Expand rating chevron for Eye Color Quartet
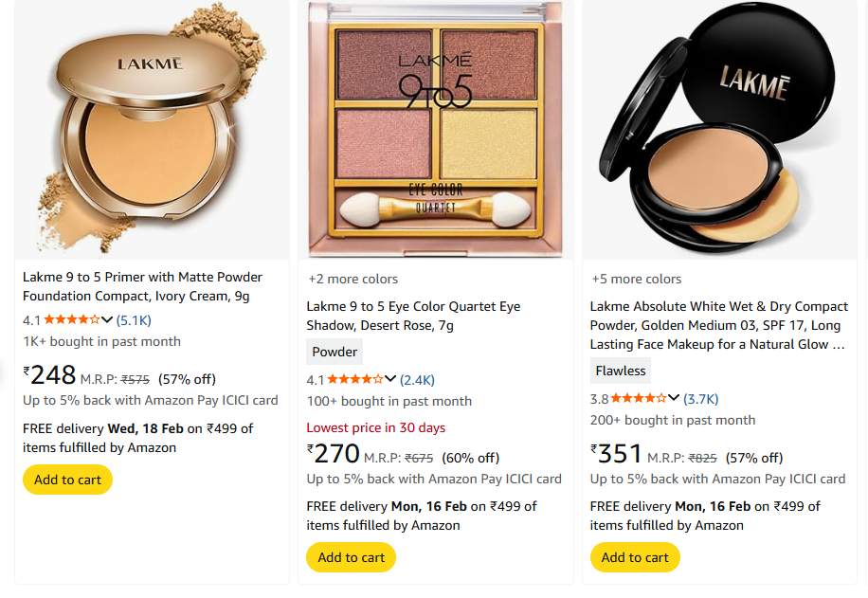This screenshot has width=868, height=598. pos(390,380)
